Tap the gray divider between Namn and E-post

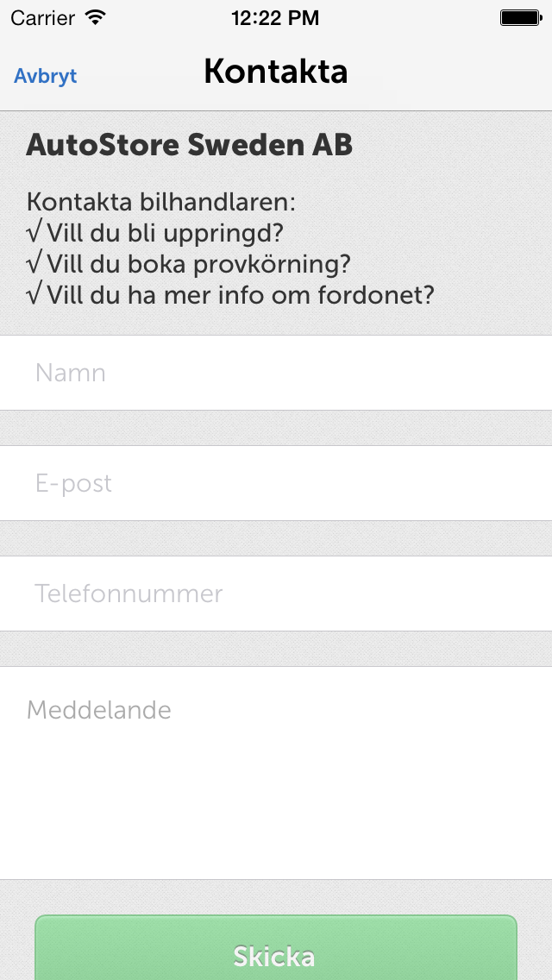click(276, 428)
